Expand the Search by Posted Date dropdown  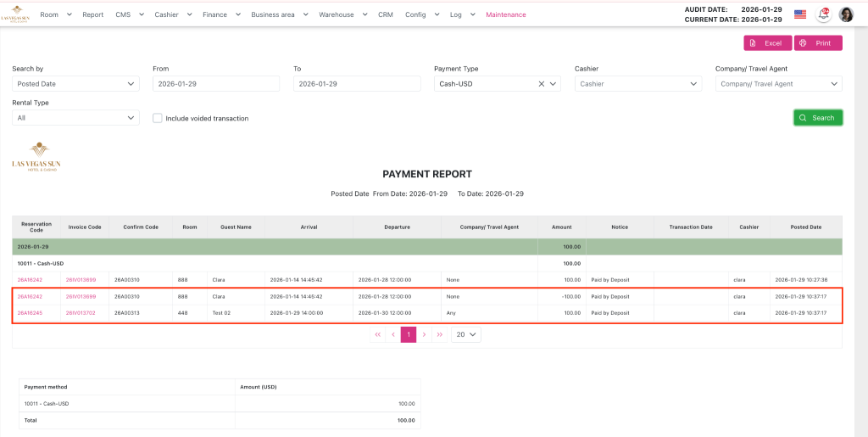(75, 84)
